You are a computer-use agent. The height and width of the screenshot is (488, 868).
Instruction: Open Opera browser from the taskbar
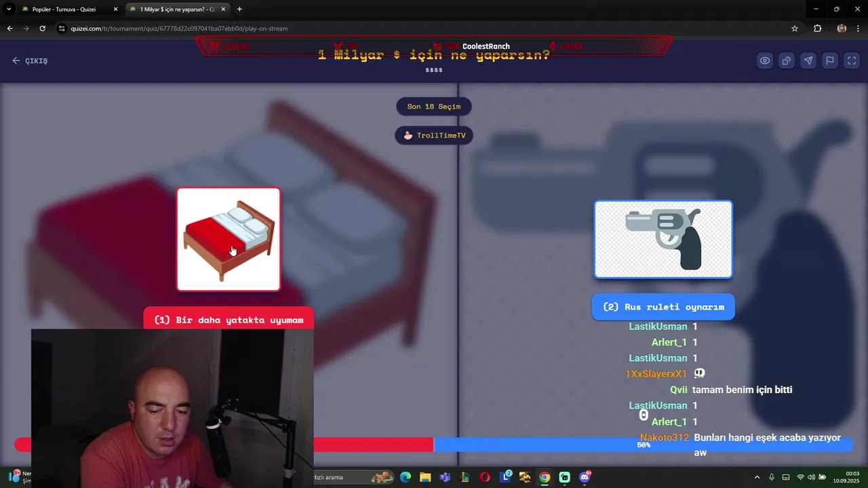485,477
